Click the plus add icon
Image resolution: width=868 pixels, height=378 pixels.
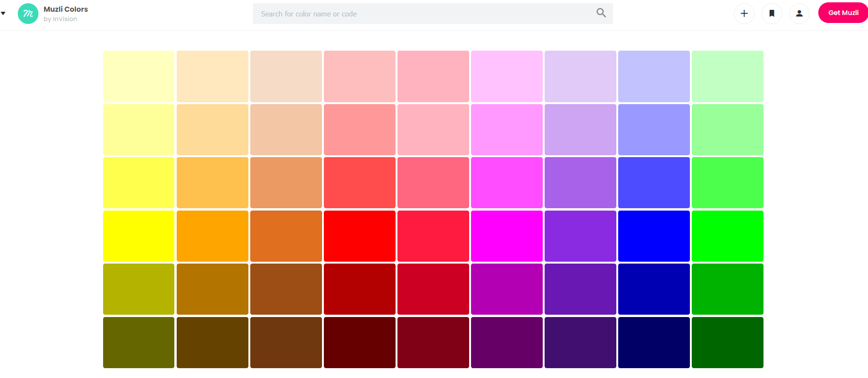point(744,14)
